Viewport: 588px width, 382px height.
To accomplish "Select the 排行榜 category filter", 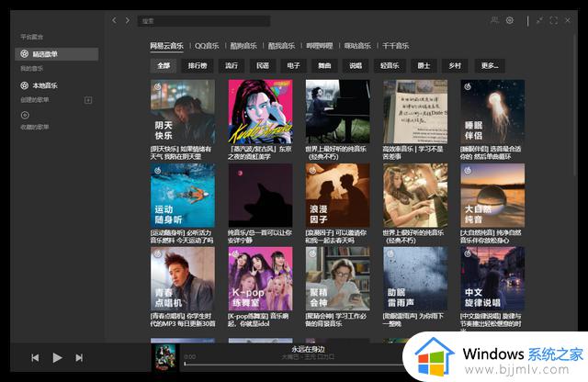I will click(198, 65).
